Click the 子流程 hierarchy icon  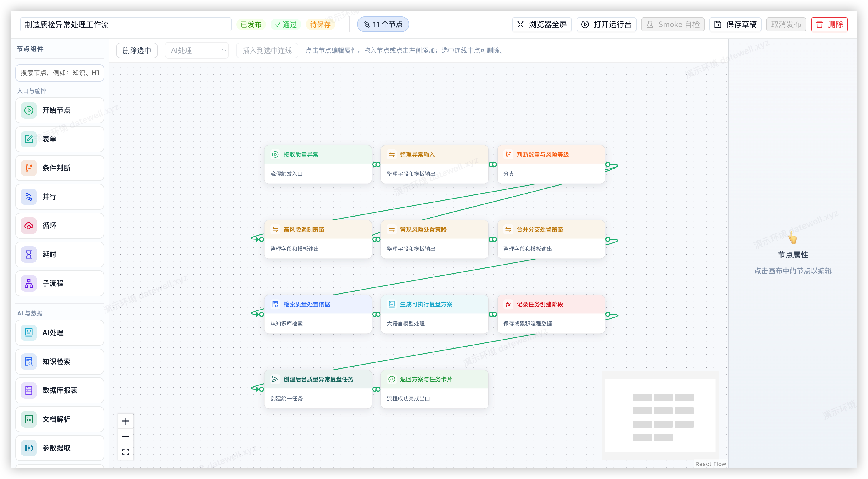point(29,283)
